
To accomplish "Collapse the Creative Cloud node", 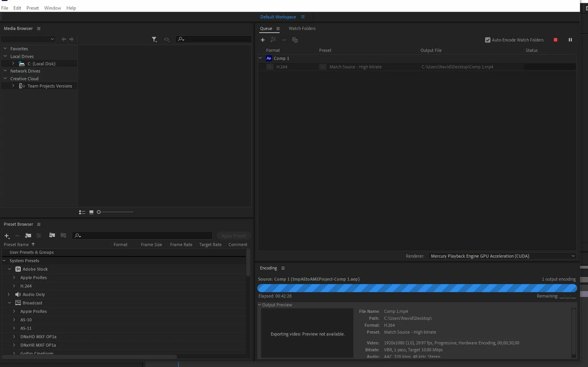I will tap(5, 79).
